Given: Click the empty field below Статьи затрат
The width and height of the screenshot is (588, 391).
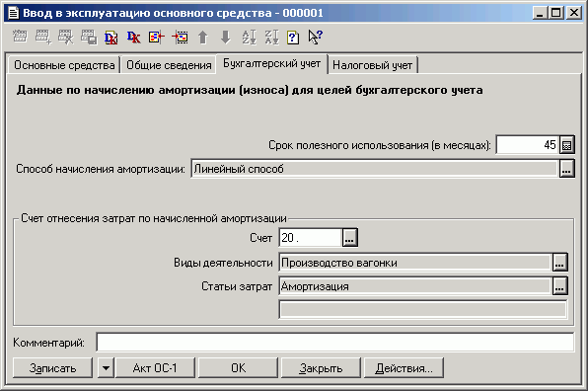Looking at the screenshot, I should [423, 310].
